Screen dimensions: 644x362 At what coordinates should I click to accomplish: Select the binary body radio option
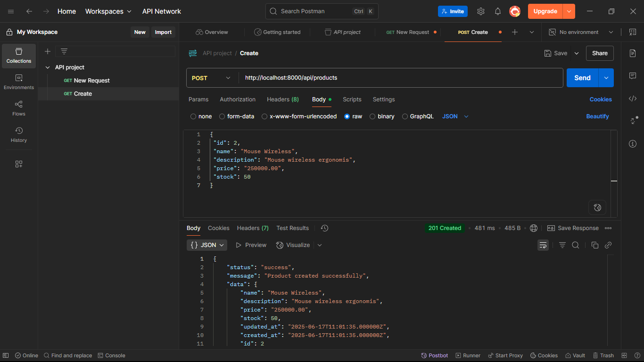(x=372, y=116)
